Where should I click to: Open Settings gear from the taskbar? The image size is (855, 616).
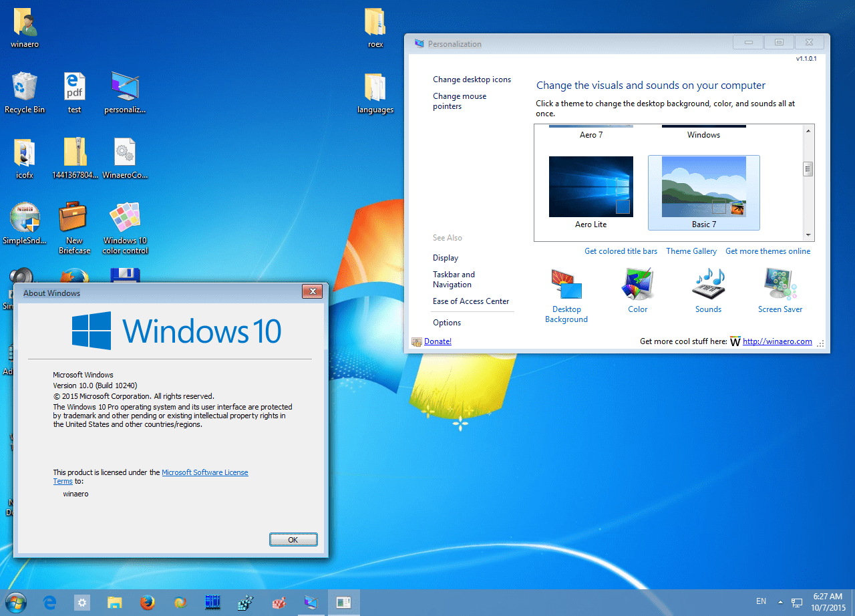[x=82, y=603]
